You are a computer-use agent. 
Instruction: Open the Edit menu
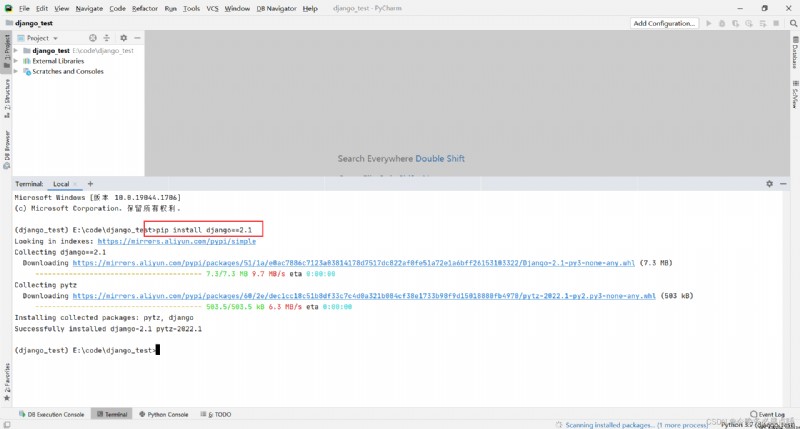click(42, 9)
